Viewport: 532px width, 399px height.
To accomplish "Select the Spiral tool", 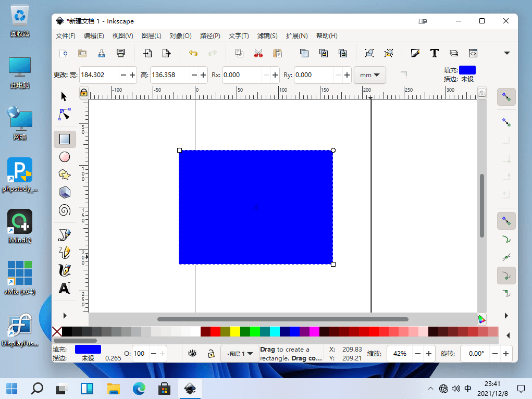I will point(65,210).
